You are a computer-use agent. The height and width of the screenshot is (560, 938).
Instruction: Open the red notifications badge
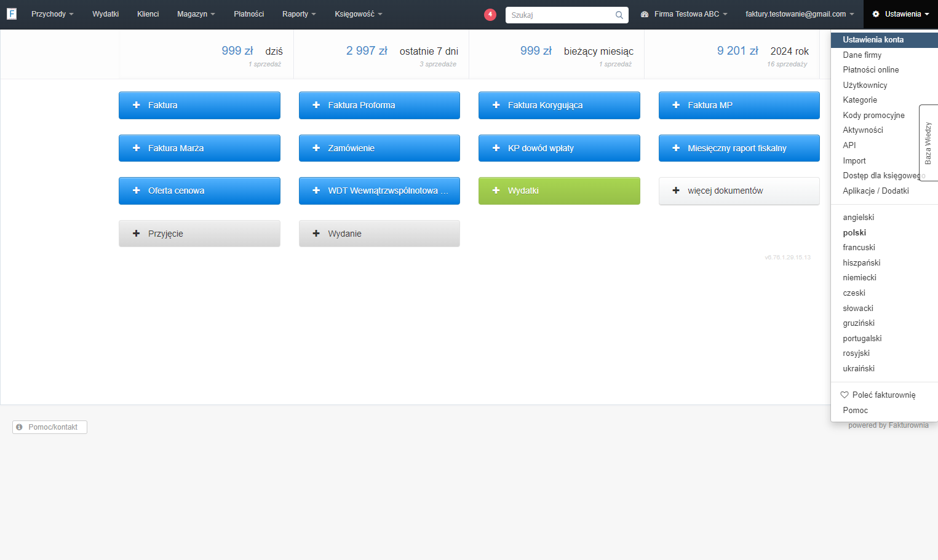point(490,14)
